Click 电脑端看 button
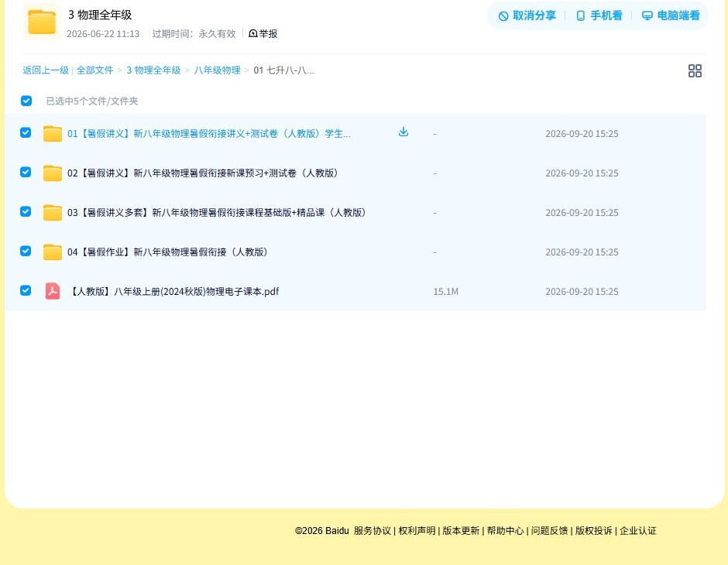Image resolution: width=728 pixels, height=565 pixels. 671,15
